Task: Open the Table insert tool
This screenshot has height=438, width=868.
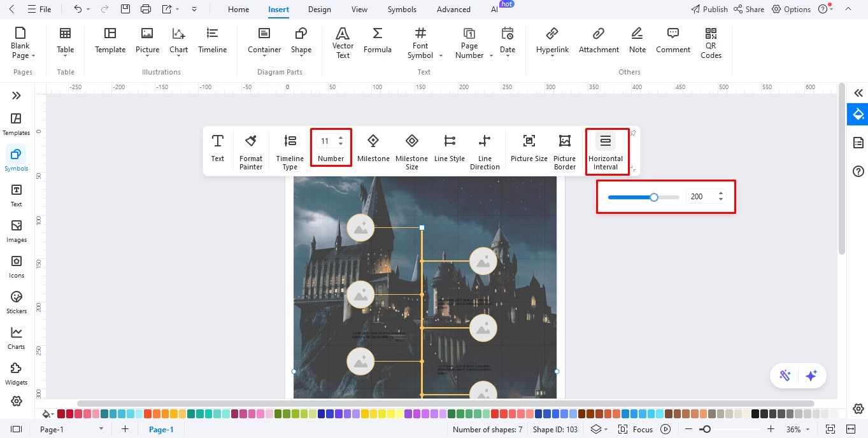Action: 65,43
